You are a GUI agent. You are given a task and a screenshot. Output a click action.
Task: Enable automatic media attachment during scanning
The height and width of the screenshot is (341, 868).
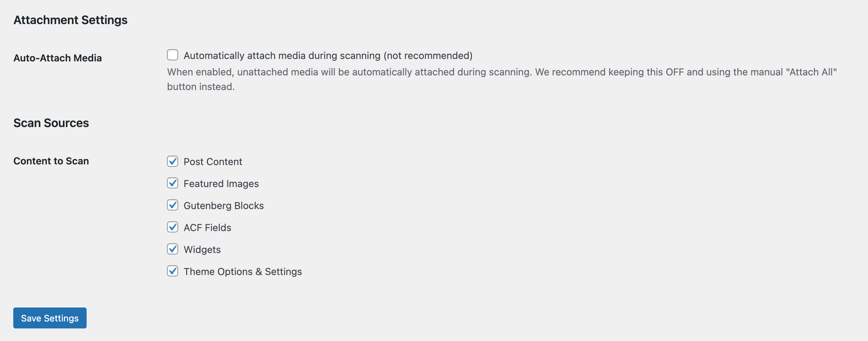(x=173, y=55)
